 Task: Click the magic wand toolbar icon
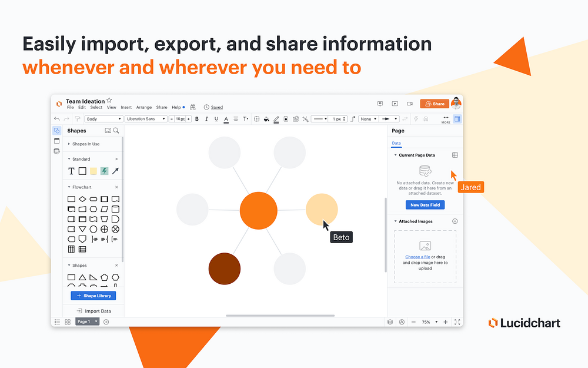click(x=306, y=119)
